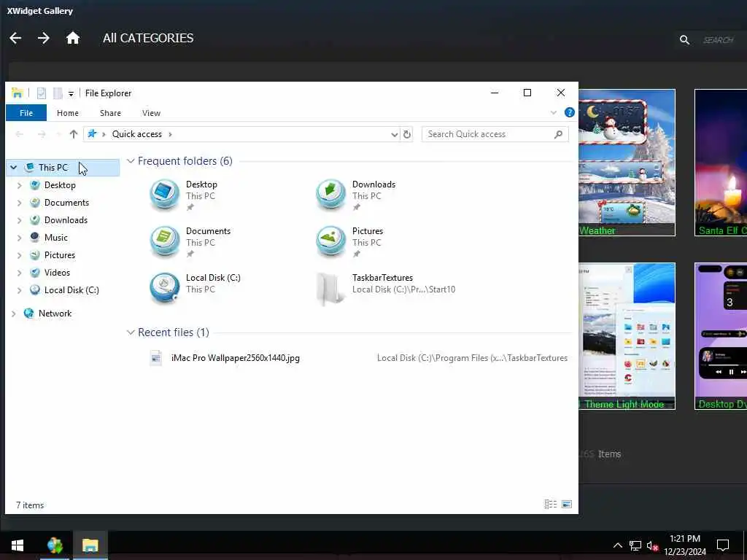Open Customize Quick Access Toolbar dropdown
Image resolution: width=747 pixels, height=560 pixels.
(71, 94)
